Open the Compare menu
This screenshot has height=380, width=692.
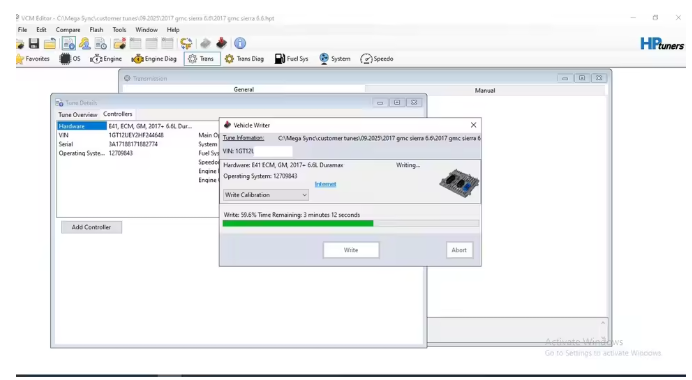coord(68,30)
